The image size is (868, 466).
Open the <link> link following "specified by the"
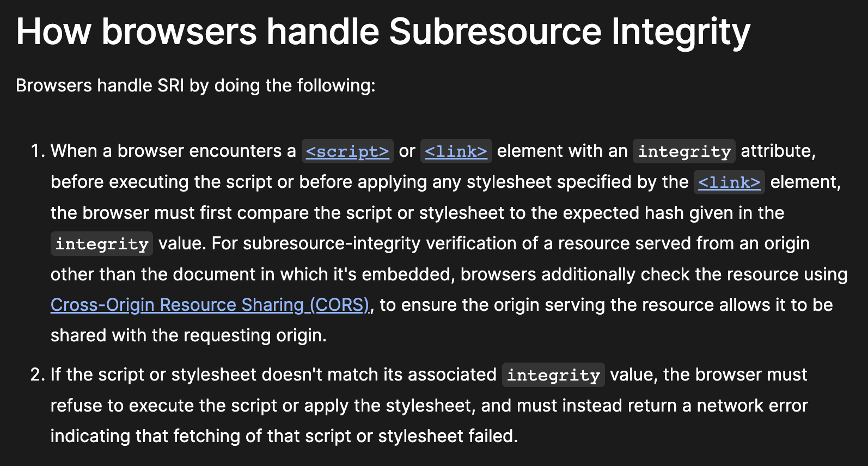729,182
